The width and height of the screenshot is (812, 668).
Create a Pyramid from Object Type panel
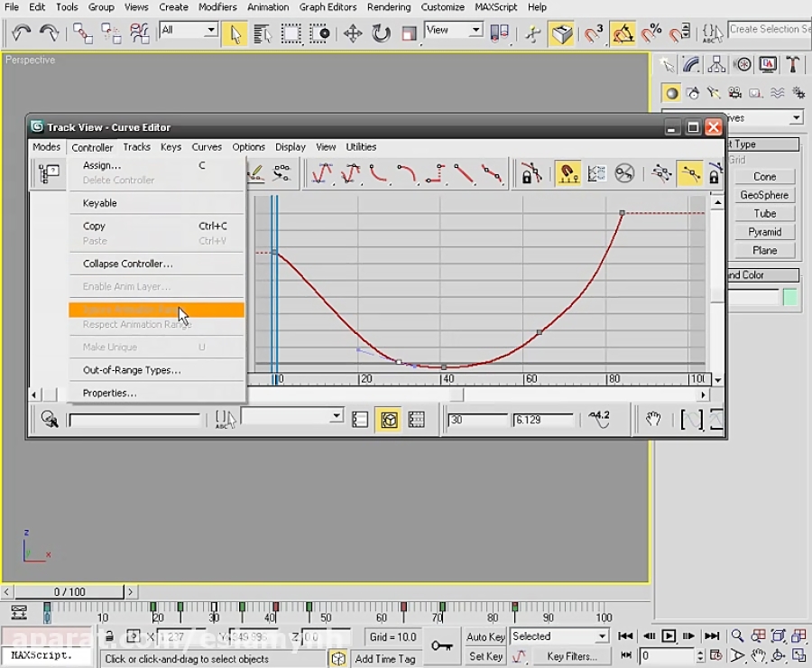[x=764, y=232]
